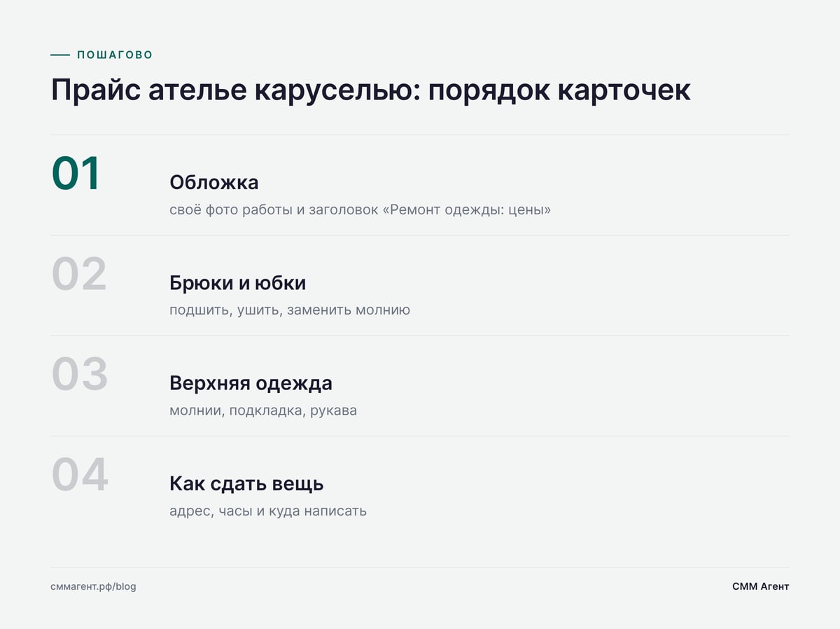840x629 pixels.
Task: Click the «Верхняя одежда» step title
Action: click(251, 383)
